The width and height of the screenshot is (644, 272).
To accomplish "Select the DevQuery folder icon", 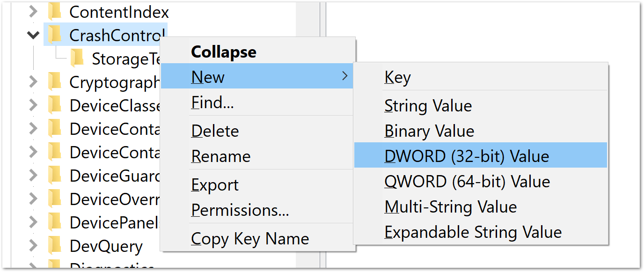I will (x=55, y=245).
